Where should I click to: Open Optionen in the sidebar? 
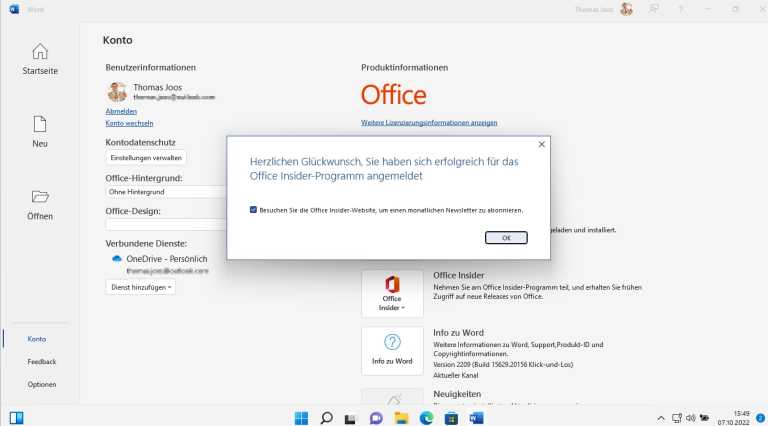pos(42,384)
